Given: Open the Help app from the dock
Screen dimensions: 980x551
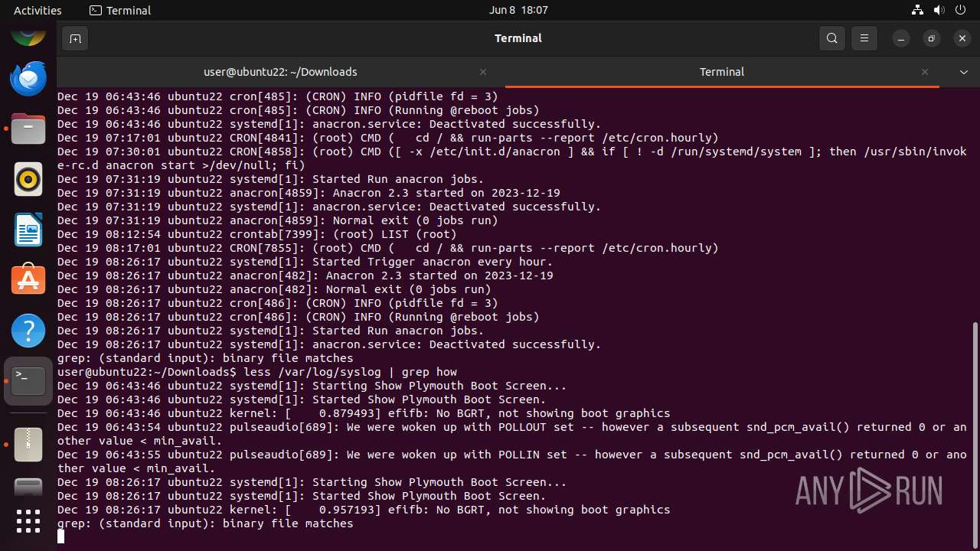Looking at the screenshot, I should click(x=28, y=331).
